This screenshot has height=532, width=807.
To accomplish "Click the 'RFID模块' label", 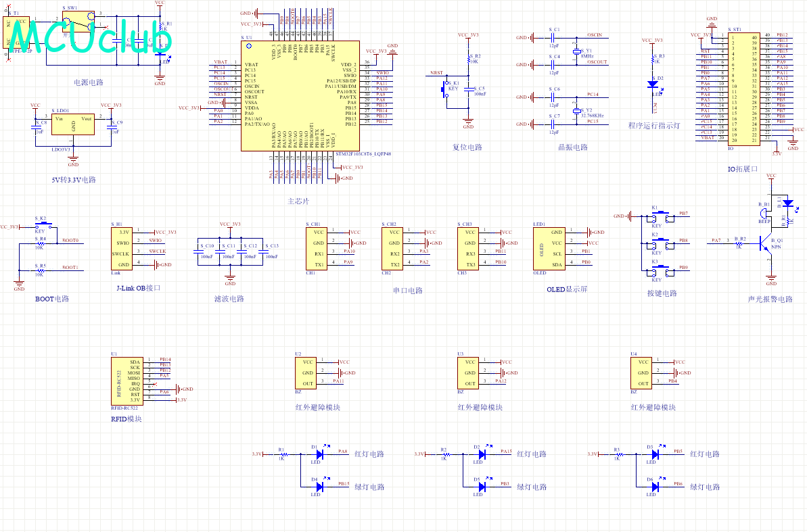I will [x=126, y=419].
